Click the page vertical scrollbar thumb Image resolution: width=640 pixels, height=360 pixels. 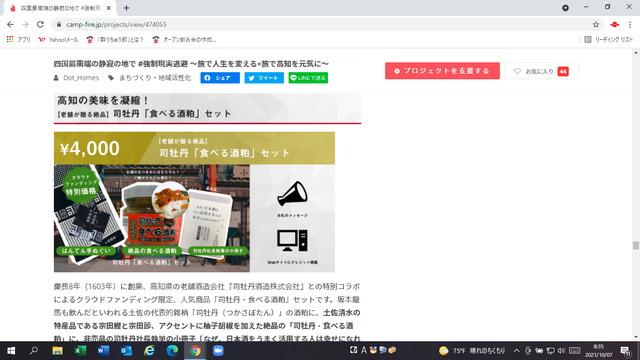coord(636,245)
